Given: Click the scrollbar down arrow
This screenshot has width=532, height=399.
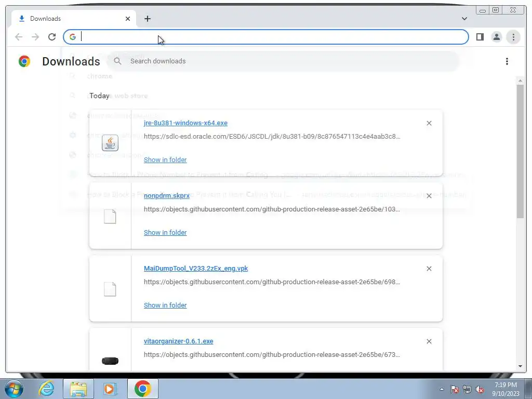Looking at the screenshot, I should click(520, 366).
